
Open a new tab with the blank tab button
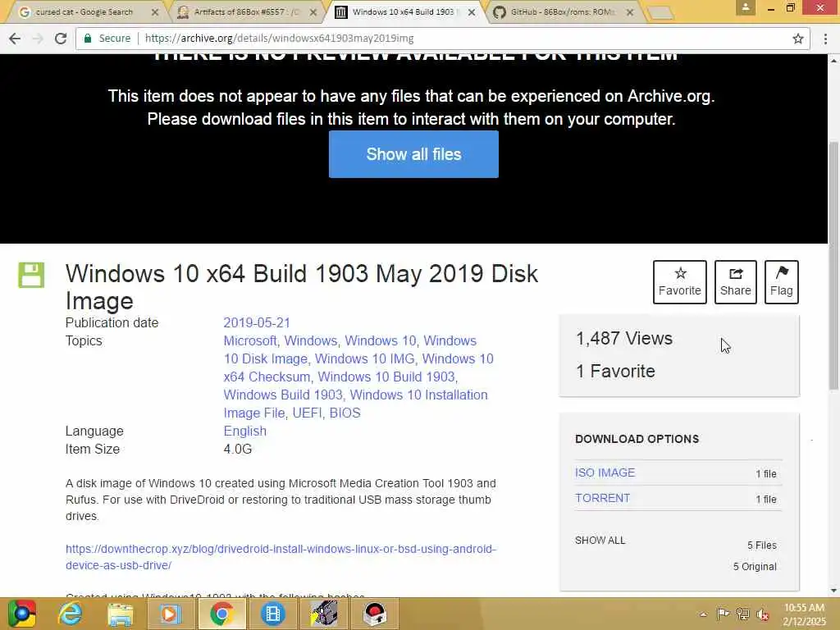click(660, 13)
